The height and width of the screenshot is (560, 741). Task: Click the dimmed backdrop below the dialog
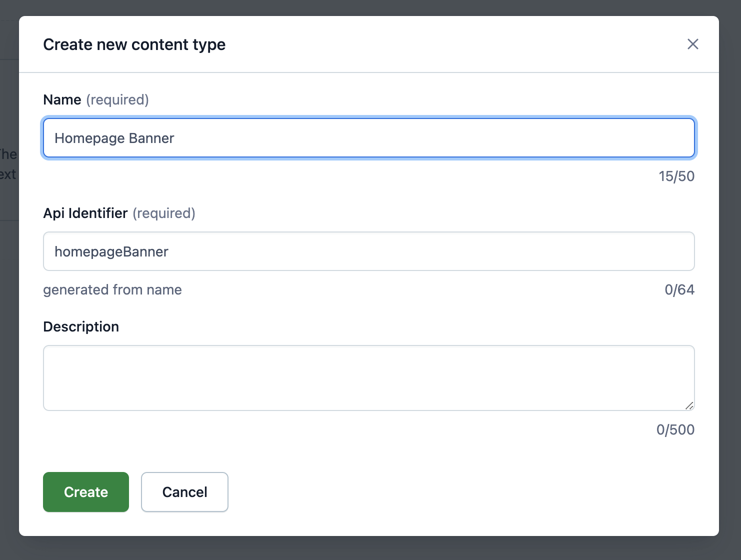pos(370,548)
